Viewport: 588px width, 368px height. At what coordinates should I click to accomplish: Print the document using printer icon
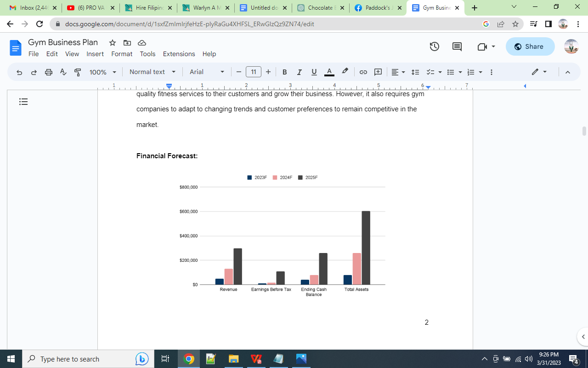click(49, 72)
